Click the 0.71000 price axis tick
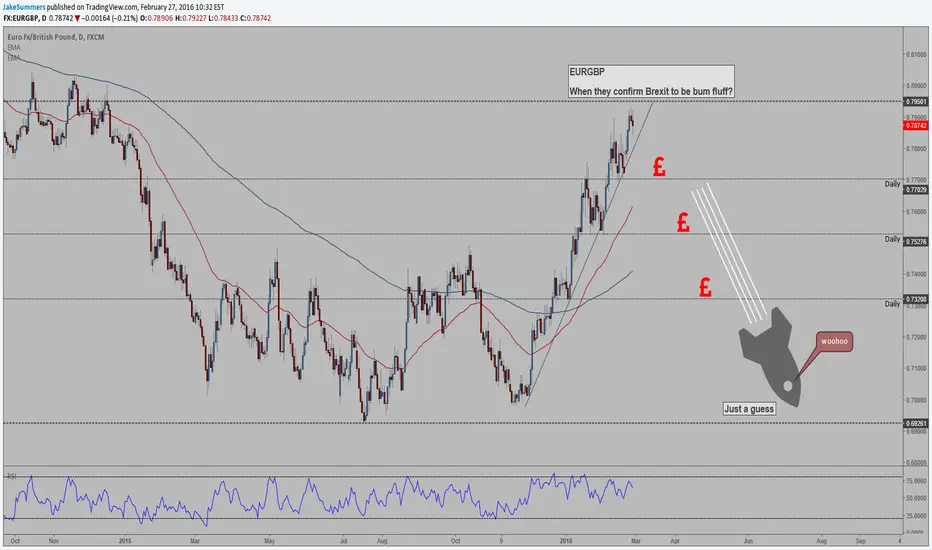This screenshot has width=932, height=550. [916, 369]
